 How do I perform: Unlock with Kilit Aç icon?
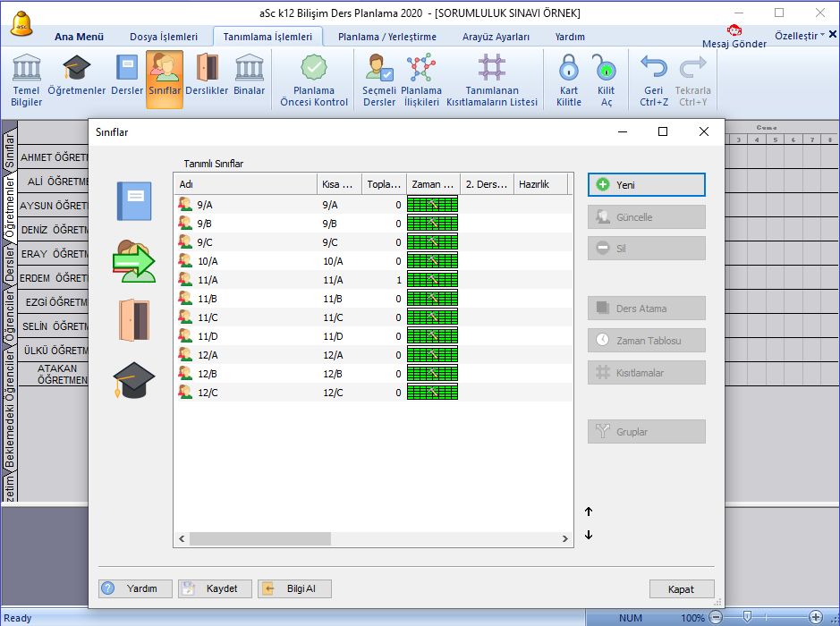606,80
